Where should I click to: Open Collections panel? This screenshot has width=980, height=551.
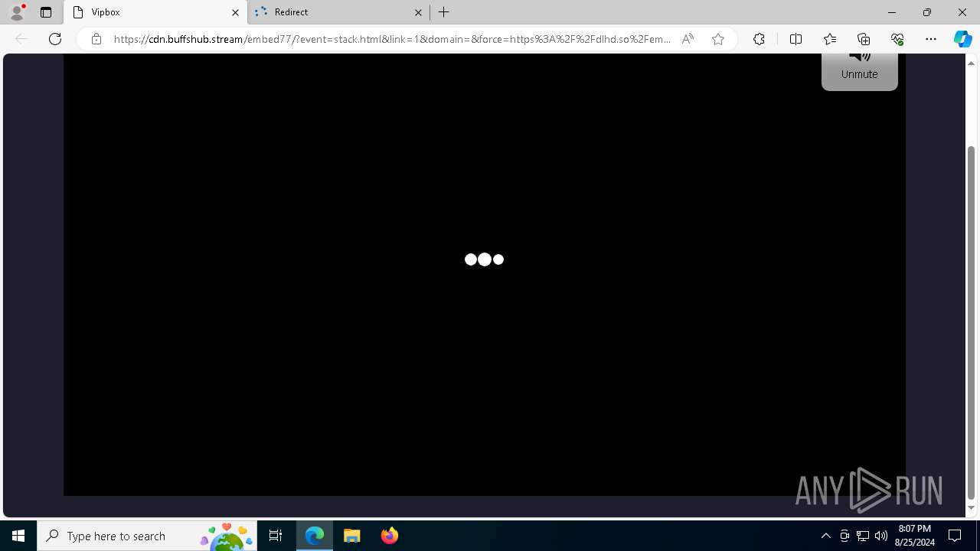pyautogui.click(x=864, y=39)
